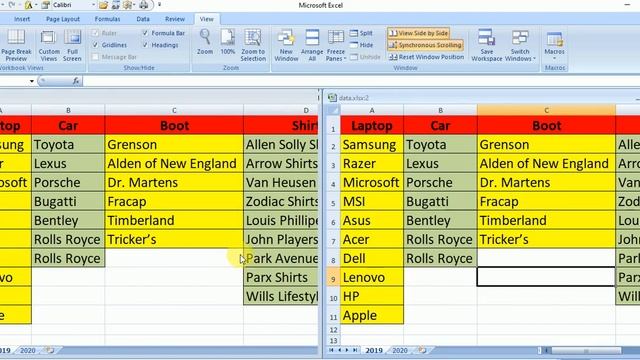Click the Open folder icon in quick access toolbar
This screenshot has height=360, width=640.
pos(103,5)
